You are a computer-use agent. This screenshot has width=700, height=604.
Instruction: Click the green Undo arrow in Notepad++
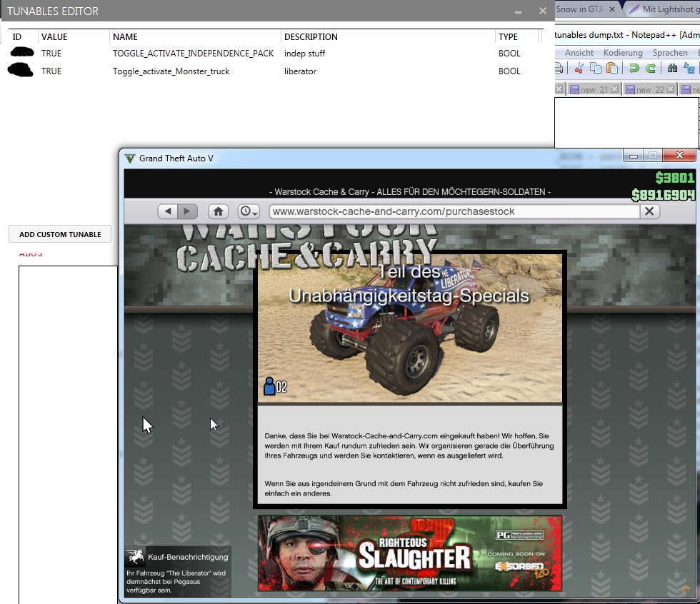(634, 69)
